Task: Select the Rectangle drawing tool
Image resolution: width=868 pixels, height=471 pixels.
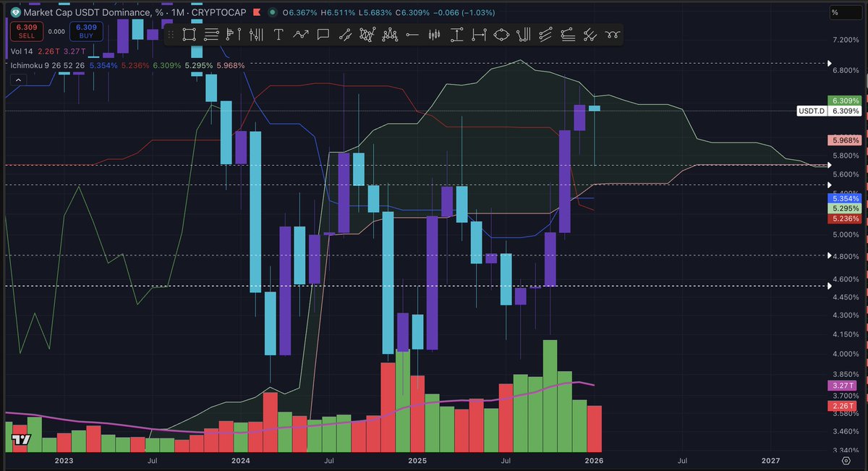Action: coord(189,34)
